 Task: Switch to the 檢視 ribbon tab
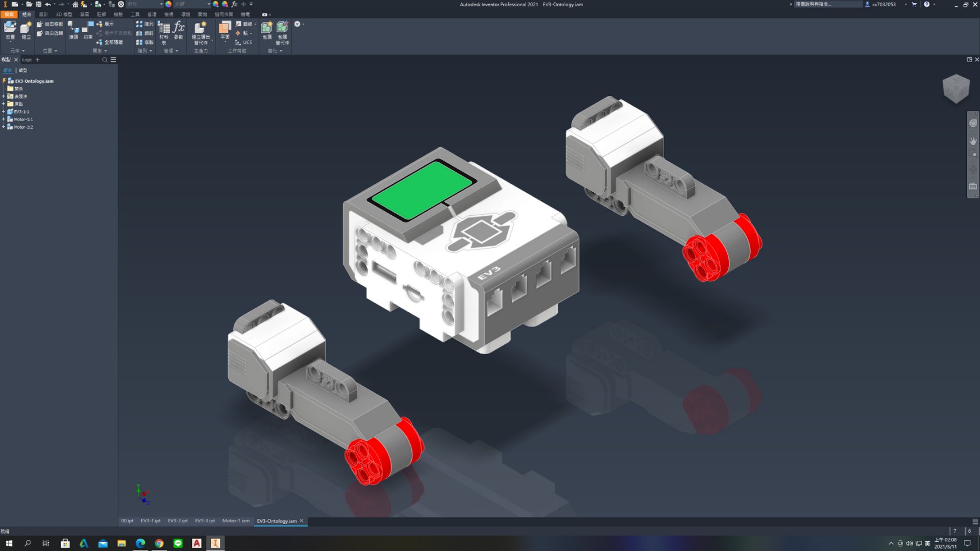(x=169, y=14)
